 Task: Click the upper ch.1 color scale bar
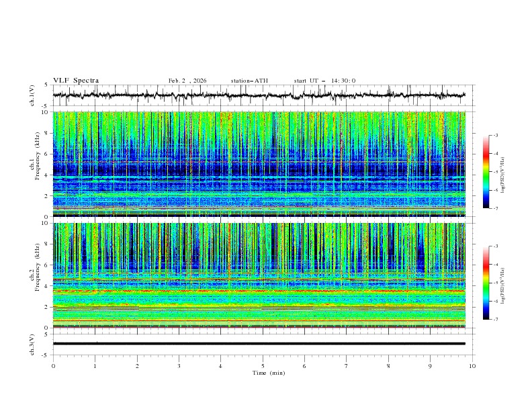(486, 171)
